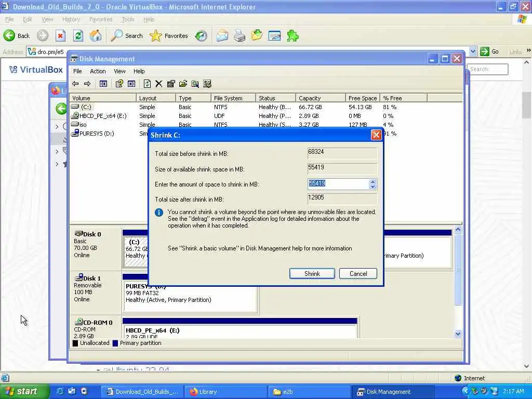Click Cancel in Shrink C: dialog
The height and width of the screenshot is (399, 532).
pyautogui.click(x=358, y=274)
